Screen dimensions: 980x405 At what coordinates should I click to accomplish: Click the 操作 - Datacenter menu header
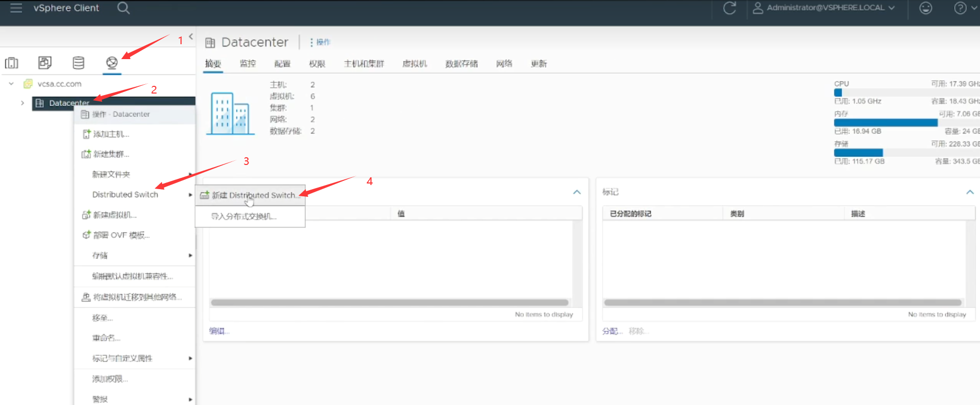point(135,114)
